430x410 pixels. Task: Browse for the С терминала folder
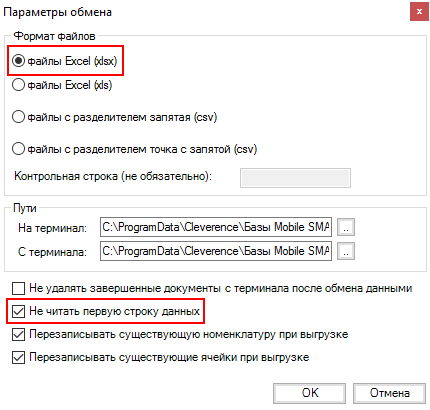[346, 251]
